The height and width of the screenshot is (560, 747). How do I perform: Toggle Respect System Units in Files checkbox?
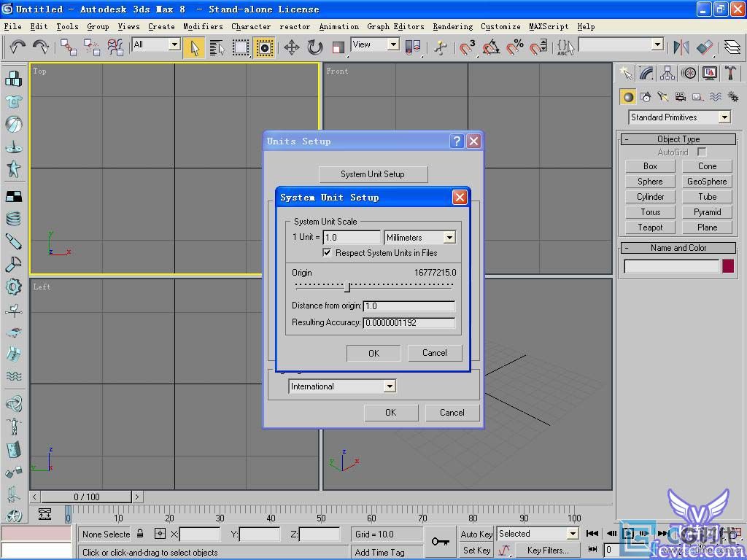(x=327, y=252)
